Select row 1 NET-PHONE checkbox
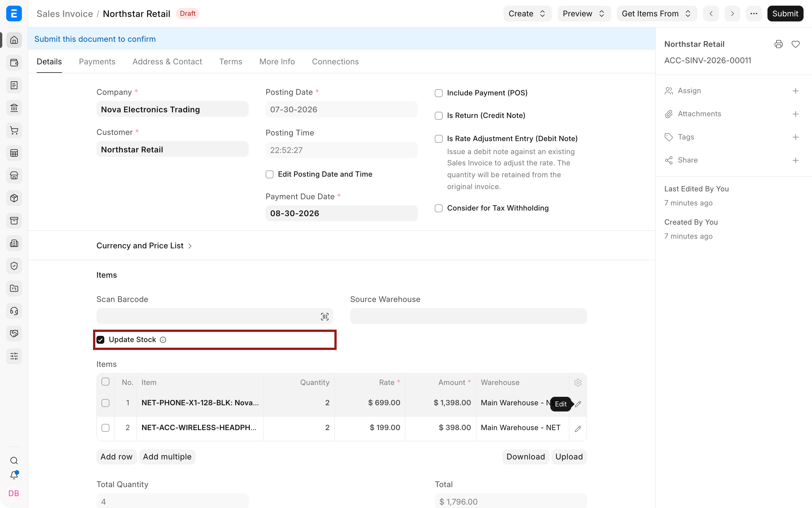Screen dimensions: 812x508 tap(105, 403)
